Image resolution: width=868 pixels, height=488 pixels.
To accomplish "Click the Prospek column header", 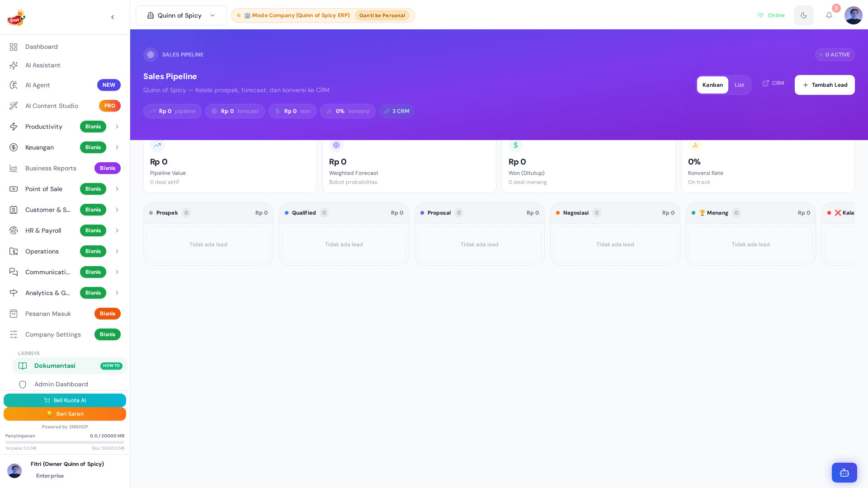I will (208, 213).
